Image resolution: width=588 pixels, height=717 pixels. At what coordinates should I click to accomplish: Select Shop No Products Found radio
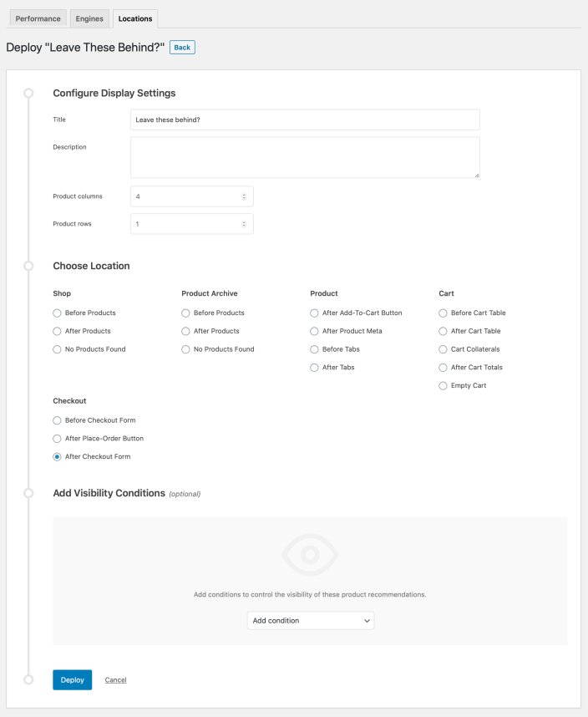coord(57,349)
